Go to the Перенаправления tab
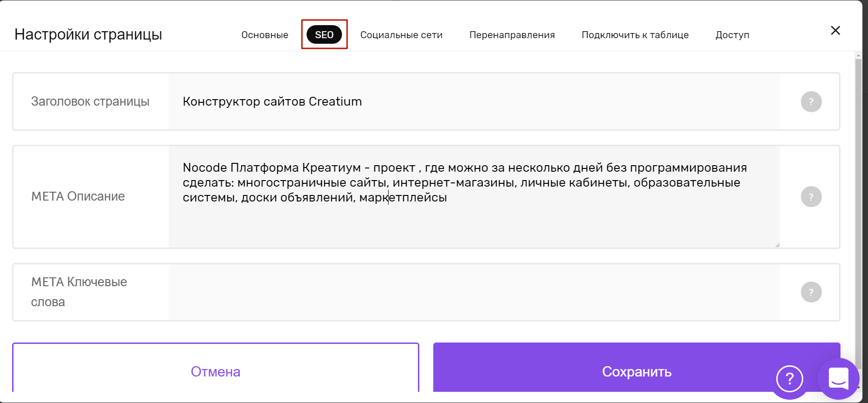Image resolution: width=868 pixels, height=403 pixels. pos(512,35)
